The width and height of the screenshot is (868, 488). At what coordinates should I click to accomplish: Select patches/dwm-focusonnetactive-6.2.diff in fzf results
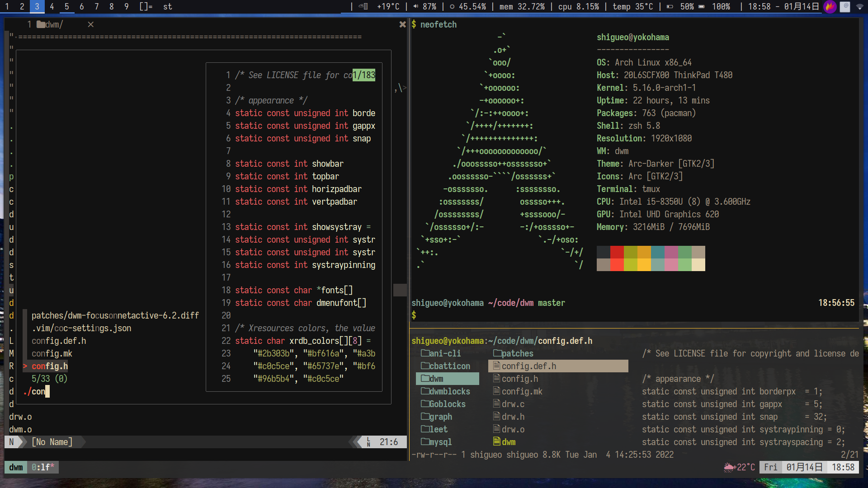pos(115,315)
